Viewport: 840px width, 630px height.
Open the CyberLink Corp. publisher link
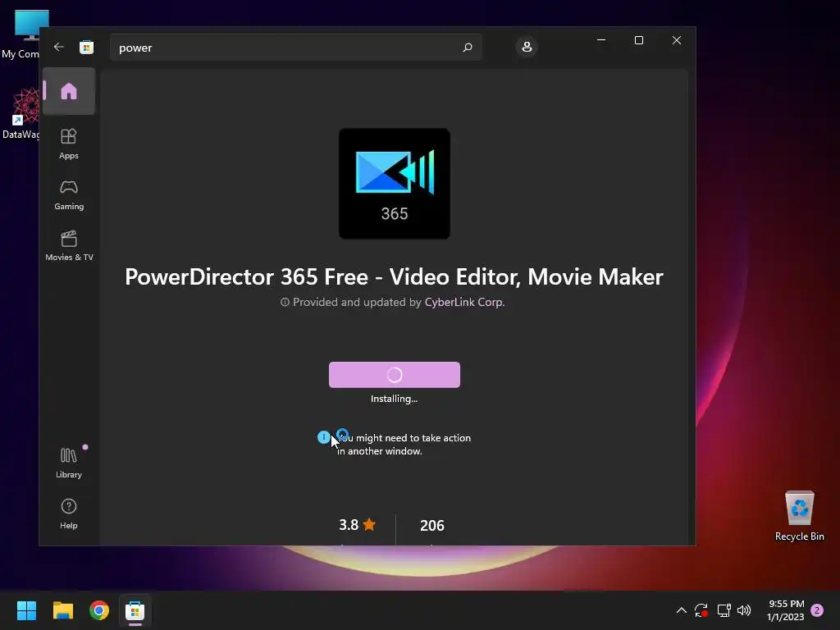[464, 302]
